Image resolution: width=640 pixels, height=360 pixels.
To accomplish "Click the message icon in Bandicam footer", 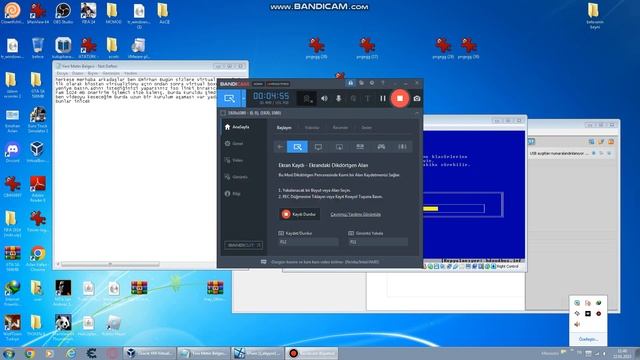I will (x=264, y=262).
